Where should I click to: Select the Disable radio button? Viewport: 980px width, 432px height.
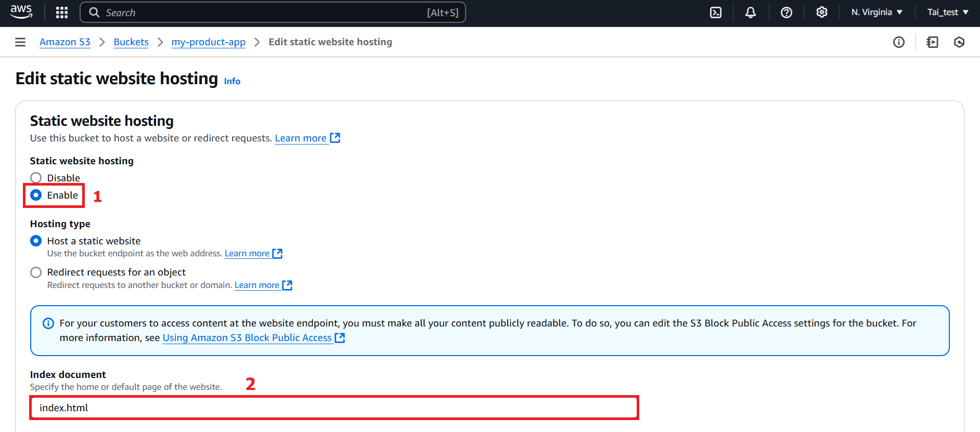click(36, 178)
